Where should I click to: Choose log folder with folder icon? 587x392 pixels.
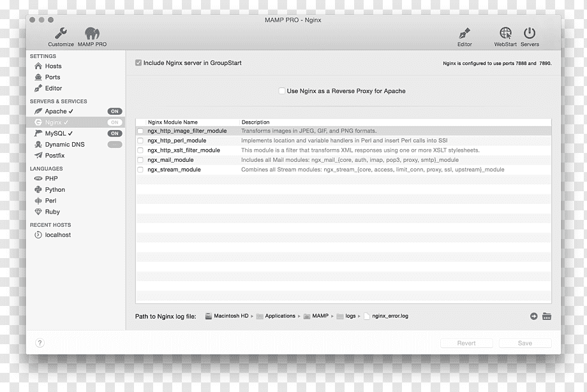pos(547,316)
